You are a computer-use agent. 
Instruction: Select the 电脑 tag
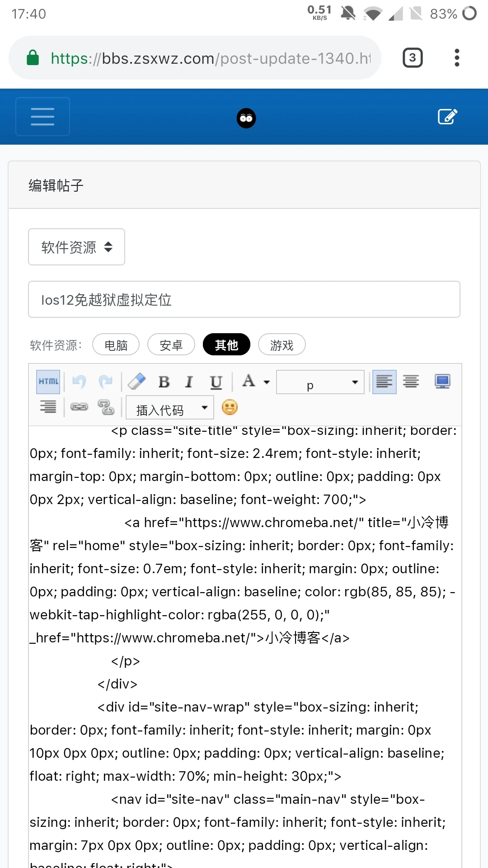(116, 345)
